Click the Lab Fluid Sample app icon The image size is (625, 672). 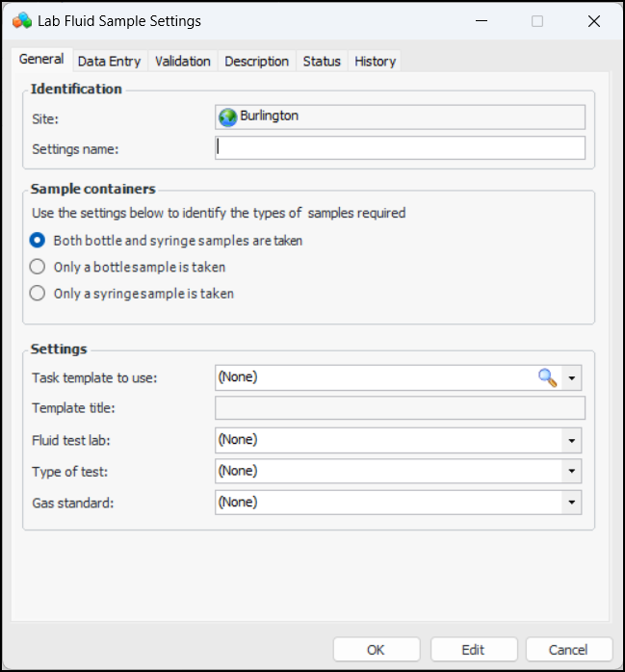[21, 20]
